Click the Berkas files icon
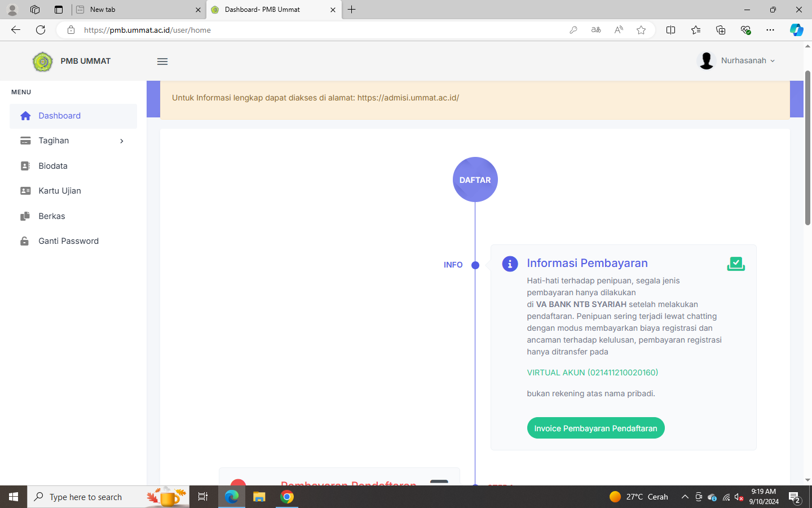Viewport: 812px width, 508px height. (x=25, y=216)
